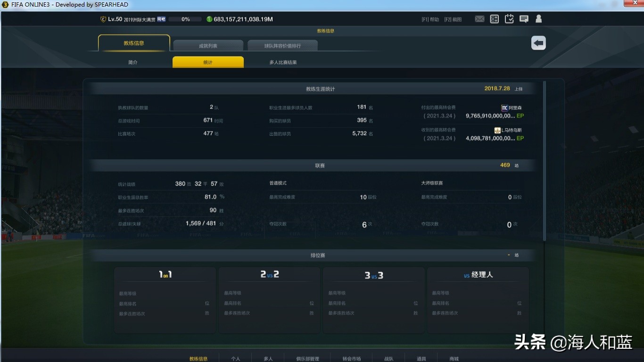Open 转会市场 from the bottom menu
Image resolution: width=644 pixels, height=362 pixels.
(x=351, y=358)
